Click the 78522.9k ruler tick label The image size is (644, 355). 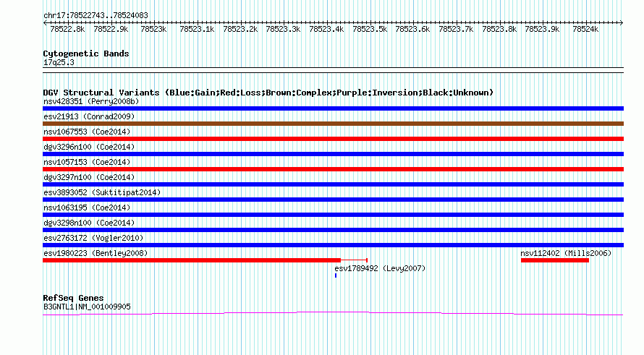(111, 29)
